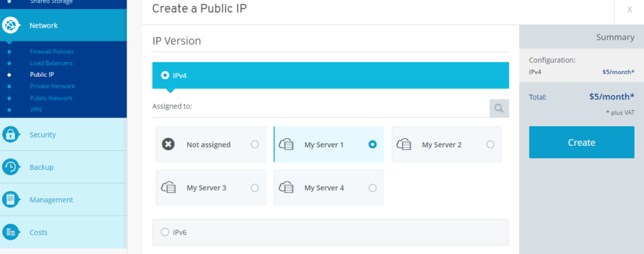Choose the Not assigned radio option
Viewport: 644px width, 254px height.
click(x=255, y=145)
